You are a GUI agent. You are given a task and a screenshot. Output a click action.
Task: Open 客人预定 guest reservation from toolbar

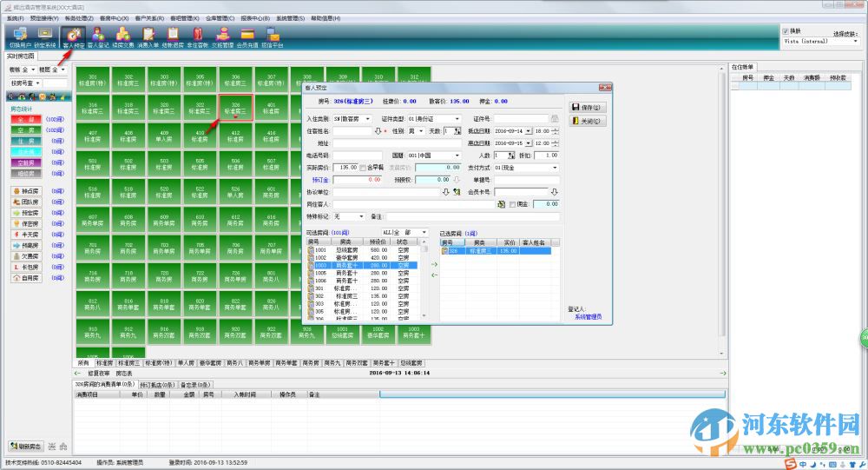tap(73, 37)
